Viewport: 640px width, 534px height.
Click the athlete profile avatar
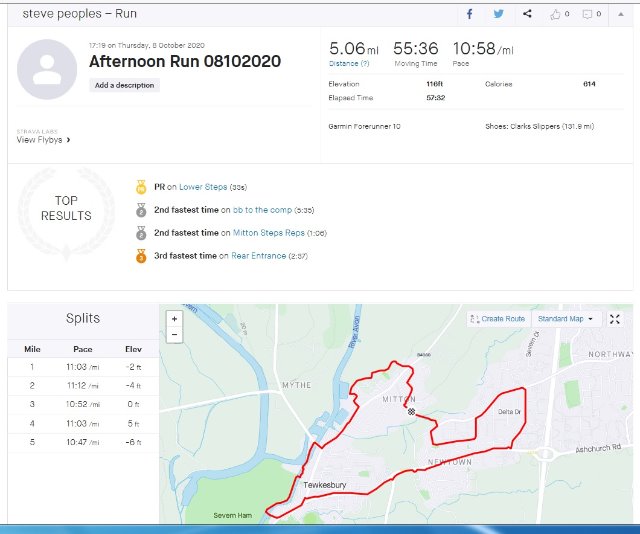tap(47, 68)
